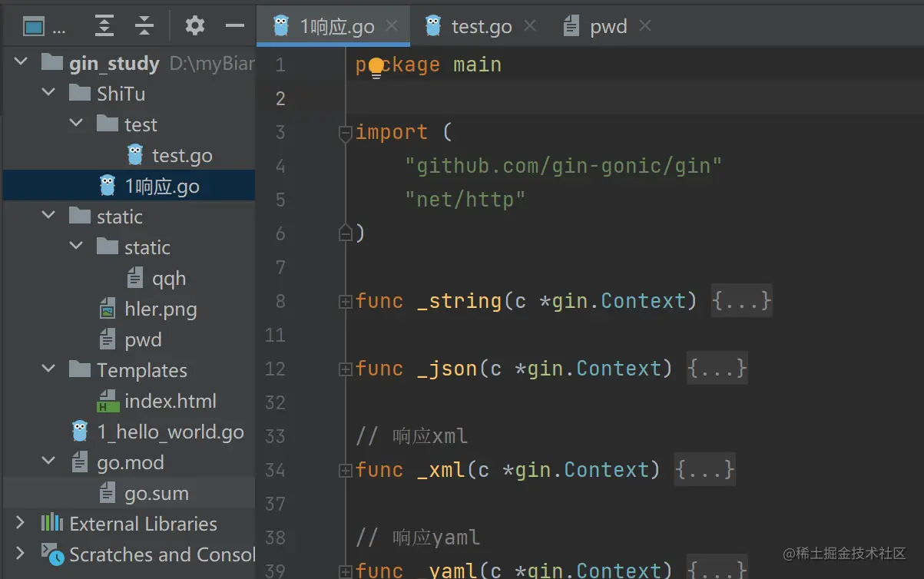
Task: Click gopher icon of test.go in tree
Action: [135, 155]
